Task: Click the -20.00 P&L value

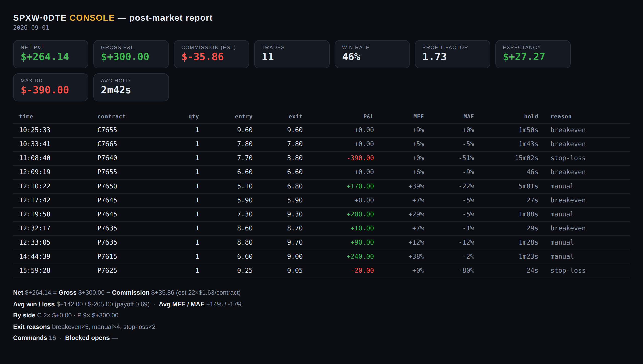Action: coord(362,271)
